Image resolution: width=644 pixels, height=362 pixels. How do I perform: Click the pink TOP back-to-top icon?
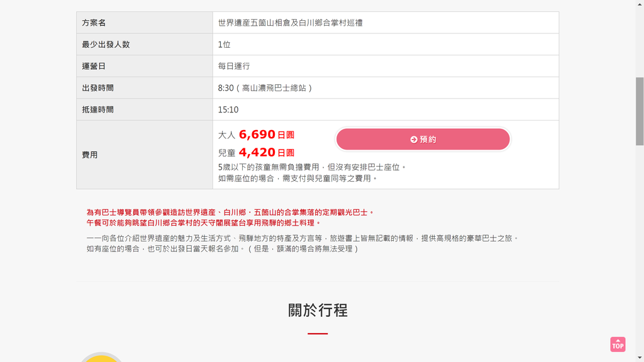click(x=618, y=344)
